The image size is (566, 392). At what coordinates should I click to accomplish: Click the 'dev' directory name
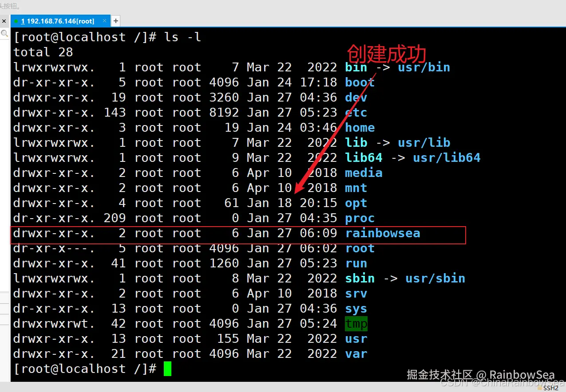tap(356, 98)
